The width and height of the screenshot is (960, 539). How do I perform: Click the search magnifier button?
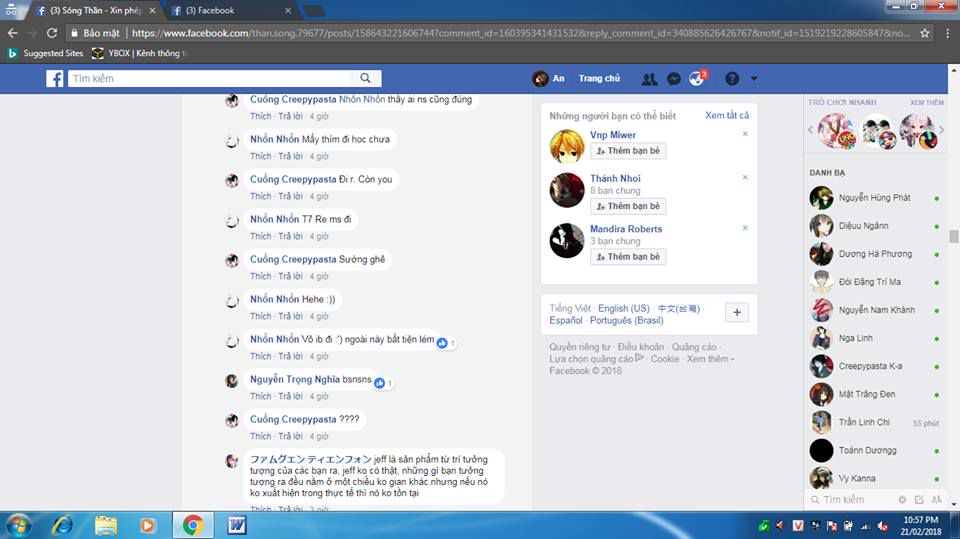coord(366,79)
